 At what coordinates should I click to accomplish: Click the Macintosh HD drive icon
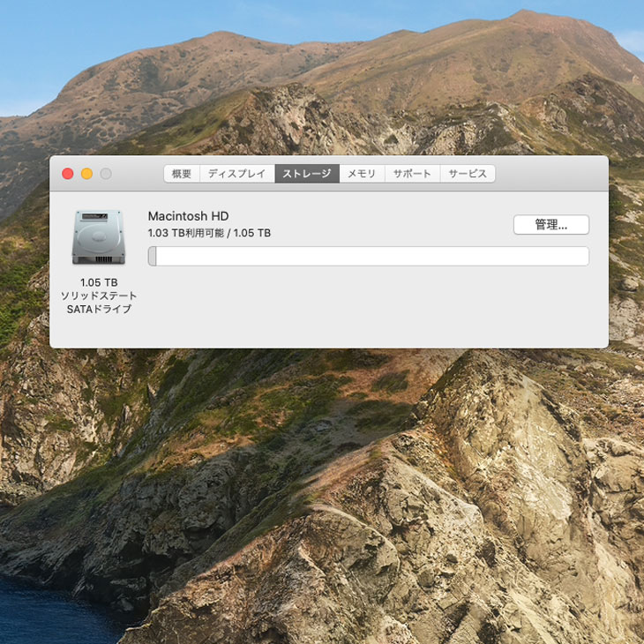[99, 237]
